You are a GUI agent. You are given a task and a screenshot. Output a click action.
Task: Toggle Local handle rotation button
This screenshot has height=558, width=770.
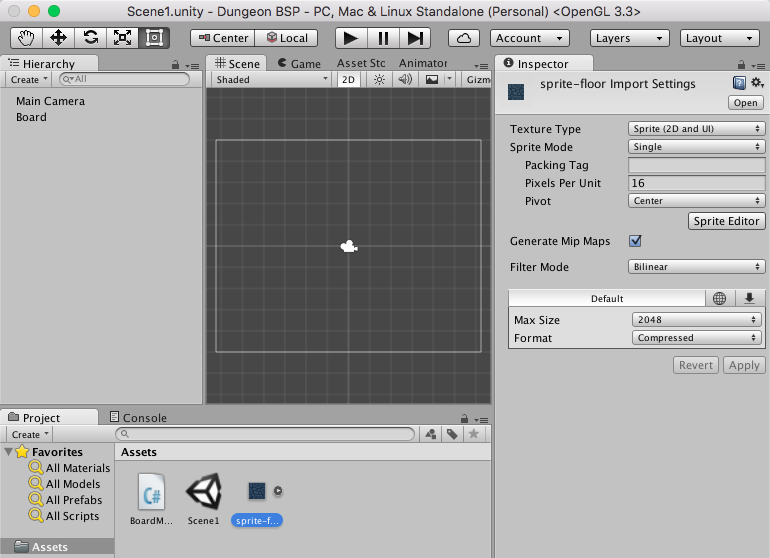[287, 38]
